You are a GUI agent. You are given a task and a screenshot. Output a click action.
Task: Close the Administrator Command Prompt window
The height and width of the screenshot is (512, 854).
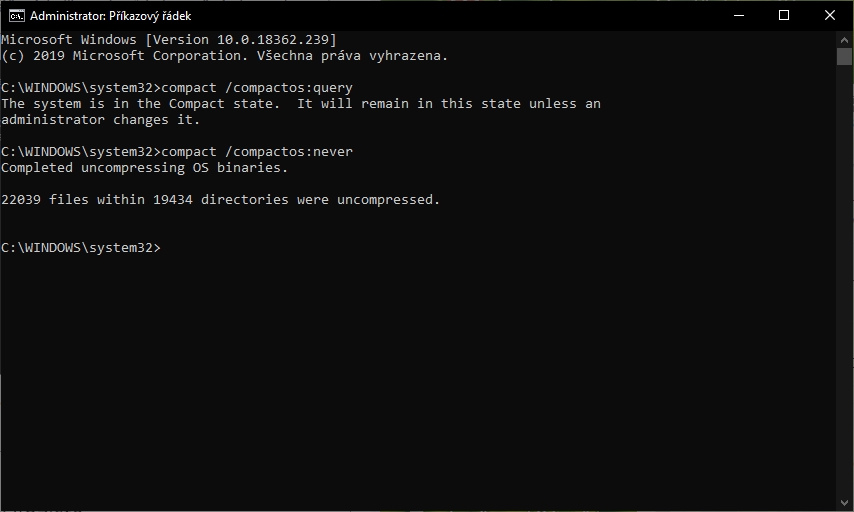pos(830,15)
